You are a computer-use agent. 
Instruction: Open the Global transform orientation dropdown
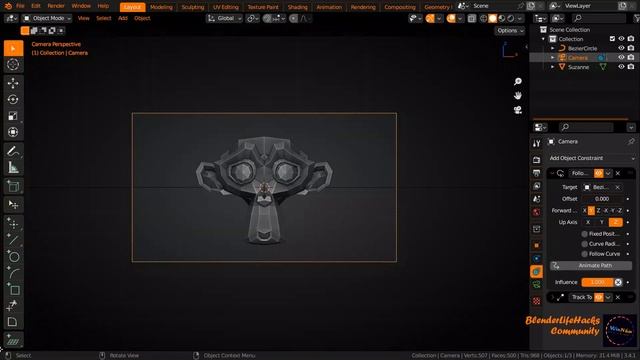[x=224, y=18]
